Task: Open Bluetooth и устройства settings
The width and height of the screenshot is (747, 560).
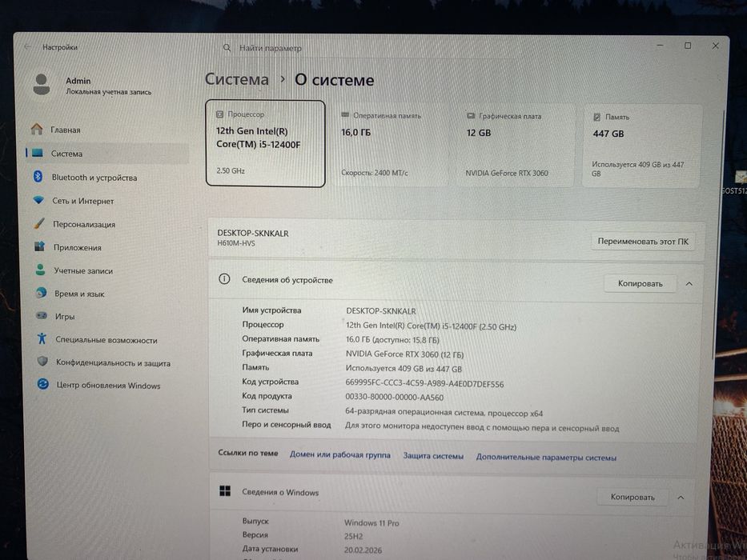Action: [107, 177]
